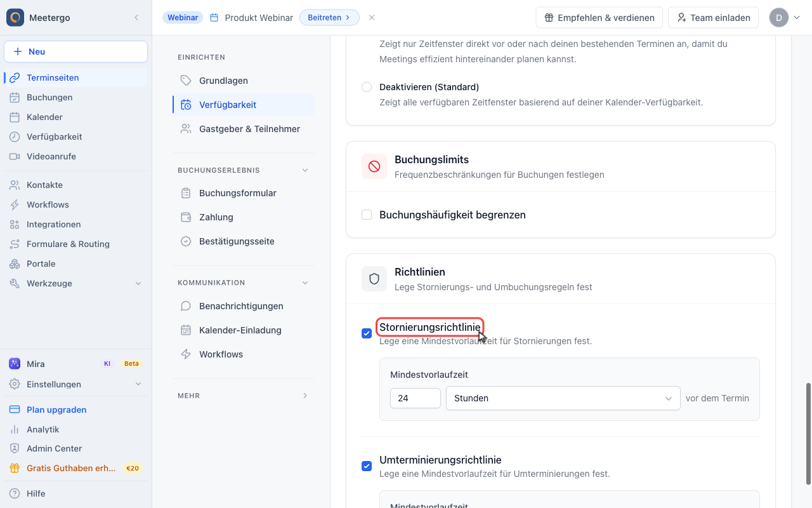Click the Gratis Guthaben gift icon

pyautogui.click(x=15, y=468)
